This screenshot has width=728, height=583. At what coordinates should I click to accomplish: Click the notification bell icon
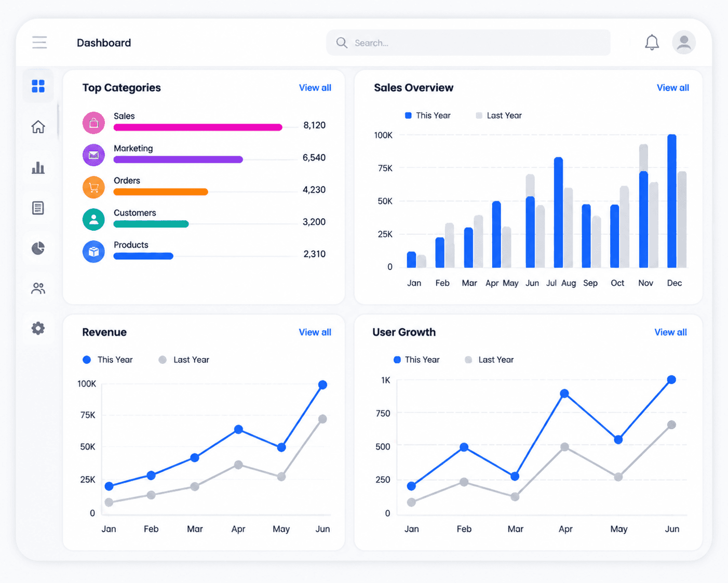point(652,43)
